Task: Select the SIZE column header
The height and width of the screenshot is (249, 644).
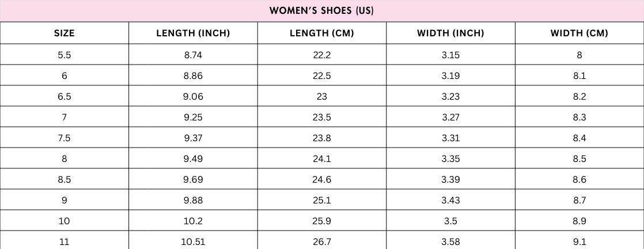Action: tap(64, 33)
